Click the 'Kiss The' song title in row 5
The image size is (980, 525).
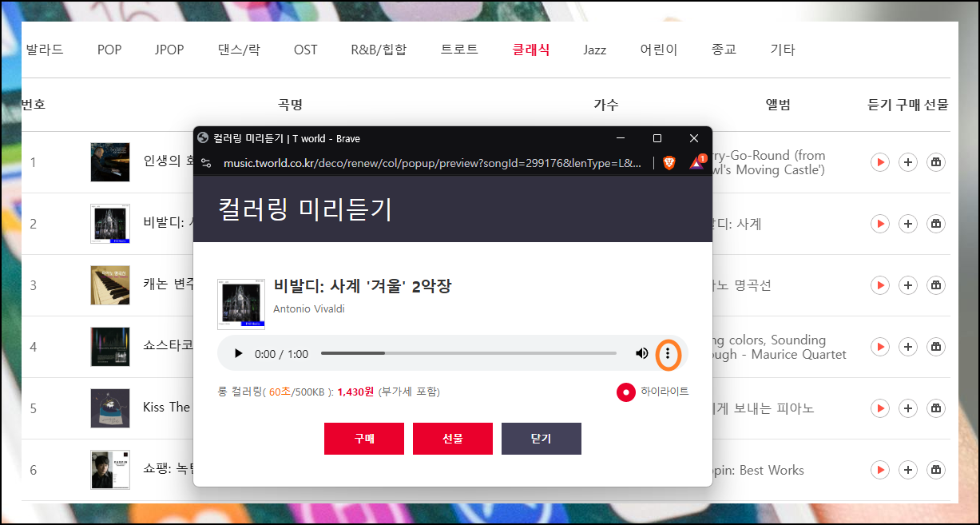[167, 408]
